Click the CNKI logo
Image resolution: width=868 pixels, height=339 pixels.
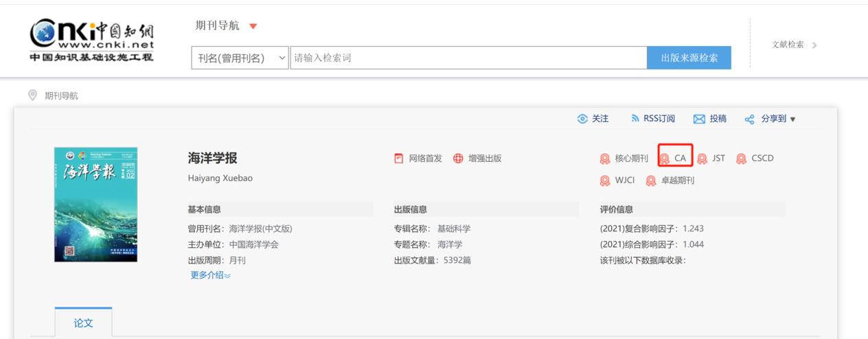[x=91, y=40]
